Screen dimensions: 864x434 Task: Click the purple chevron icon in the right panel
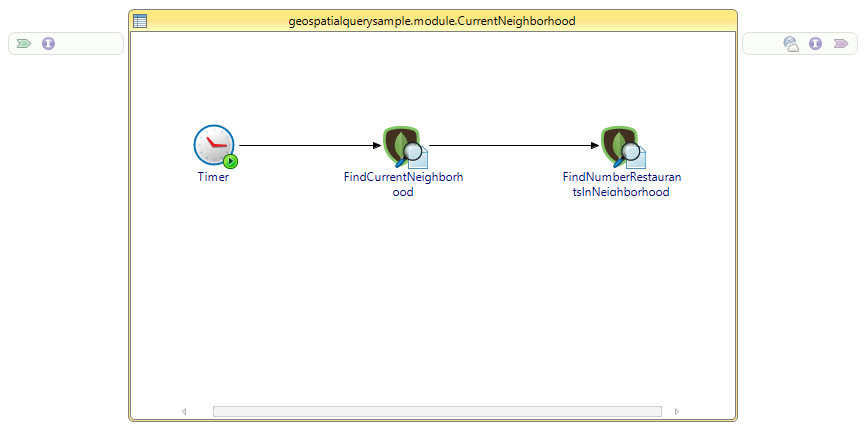tap(841, 44)
